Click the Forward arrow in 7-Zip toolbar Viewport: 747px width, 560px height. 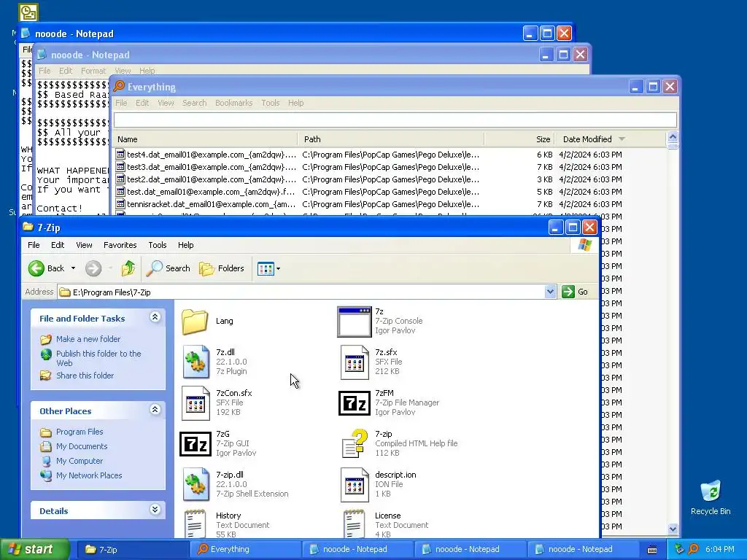[93, 268]
